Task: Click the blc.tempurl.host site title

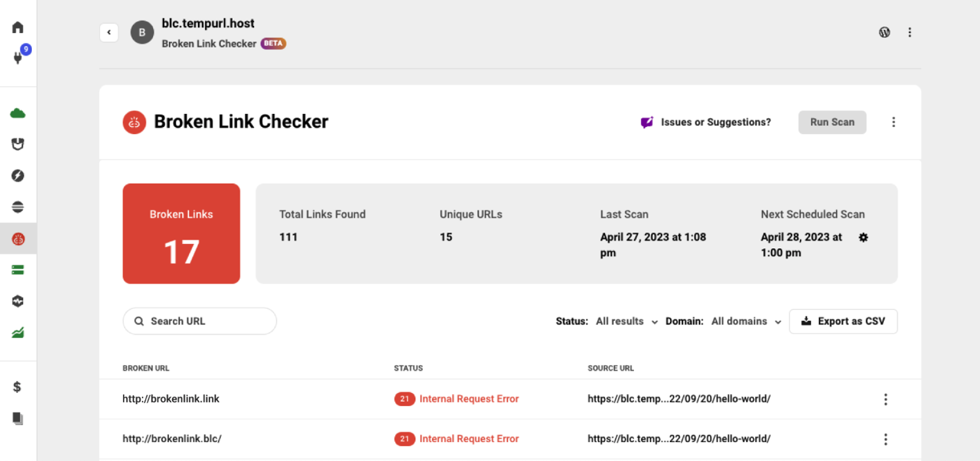Action: click(208, 23)
